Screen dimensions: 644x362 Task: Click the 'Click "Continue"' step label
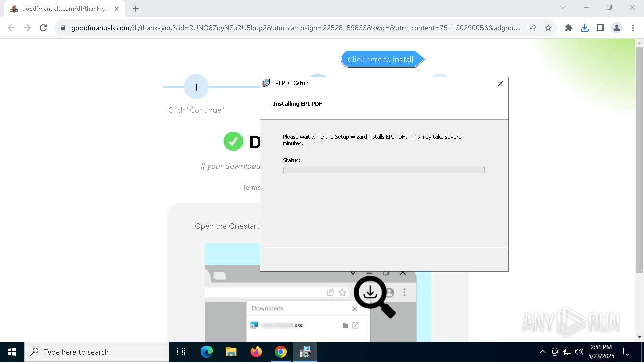click(196, 110)
